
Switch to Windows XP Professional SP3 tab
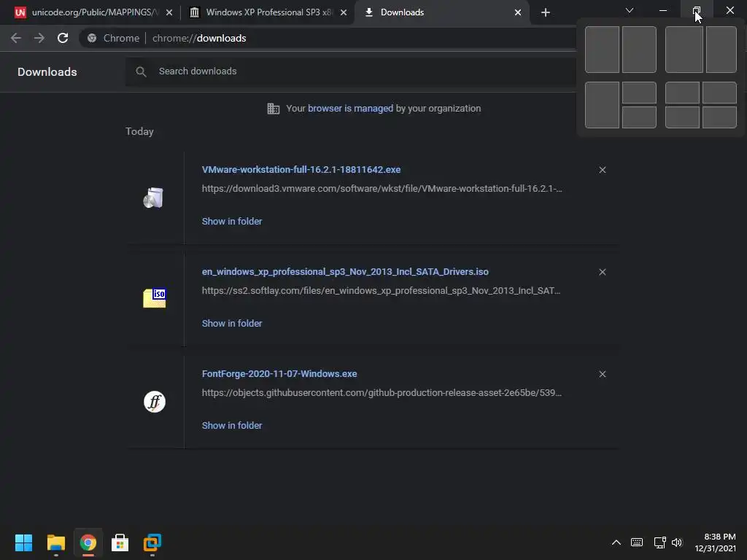point(268,12)
